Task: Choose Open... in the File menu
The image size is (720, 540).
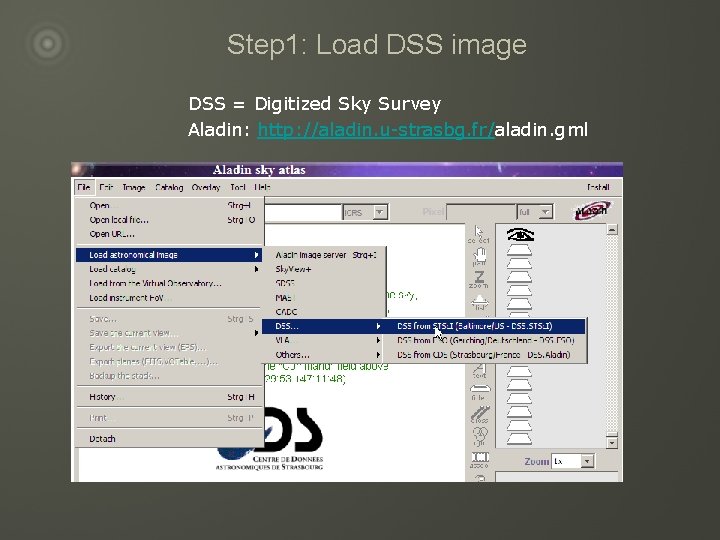Action: tap(169, 205)
